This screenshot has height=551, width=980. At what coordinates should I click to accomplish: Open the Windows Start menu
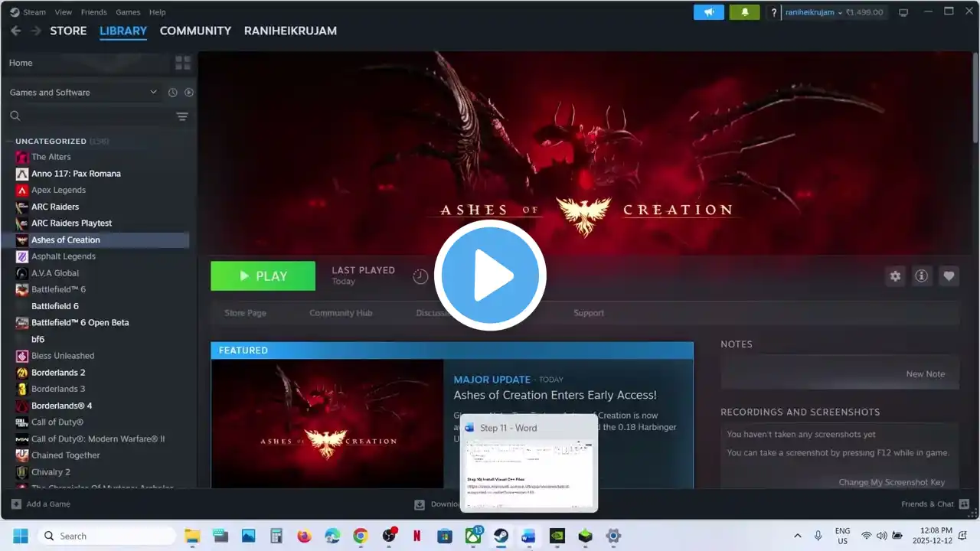[20, 536]
